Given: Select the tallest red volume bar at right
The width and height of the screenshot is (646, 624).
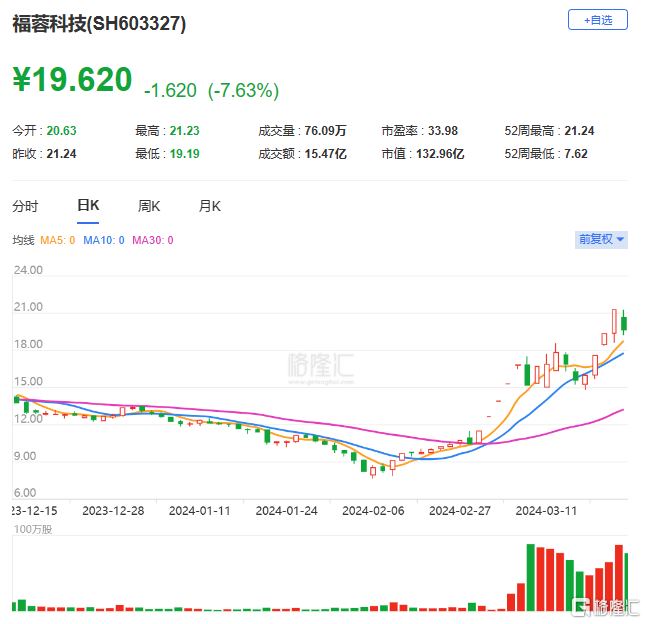Looking at the screenshot, I should pyautogui.click(x=619, y=577).
